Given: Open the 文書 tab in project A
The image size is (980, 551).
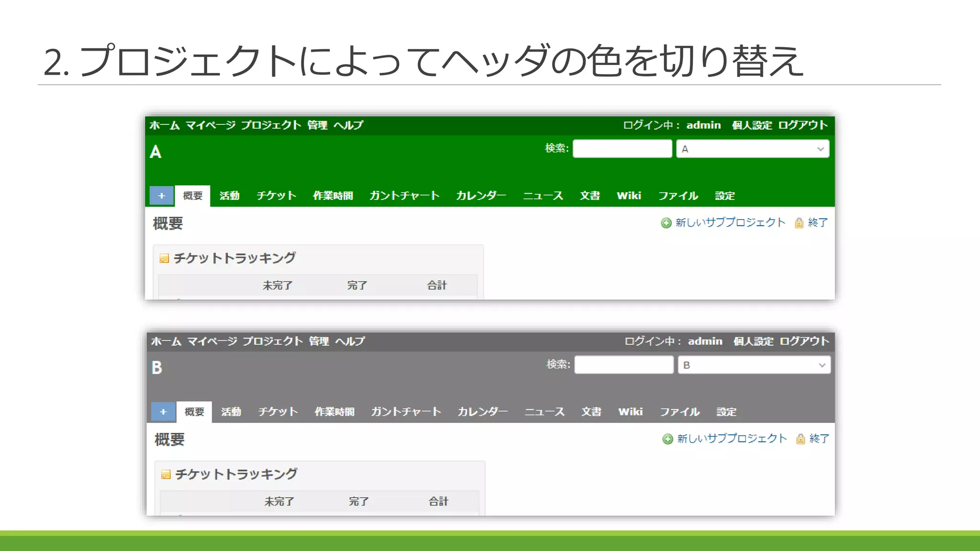Looking at the screenshot, I should coord(590,196).
